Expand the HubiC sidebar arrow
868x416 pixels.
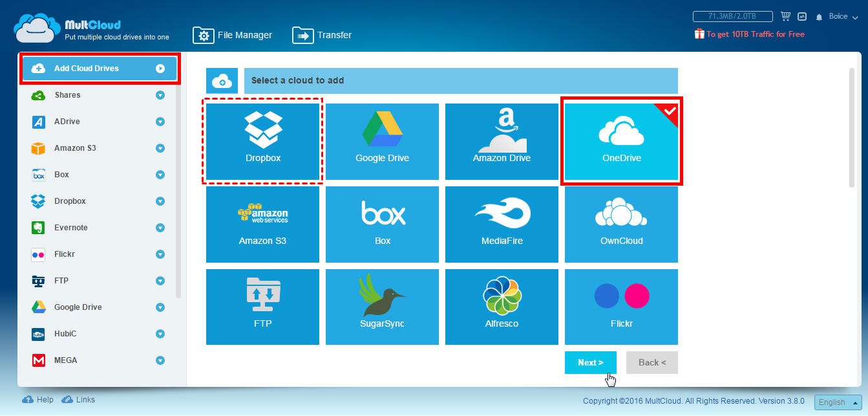(160, 334)
